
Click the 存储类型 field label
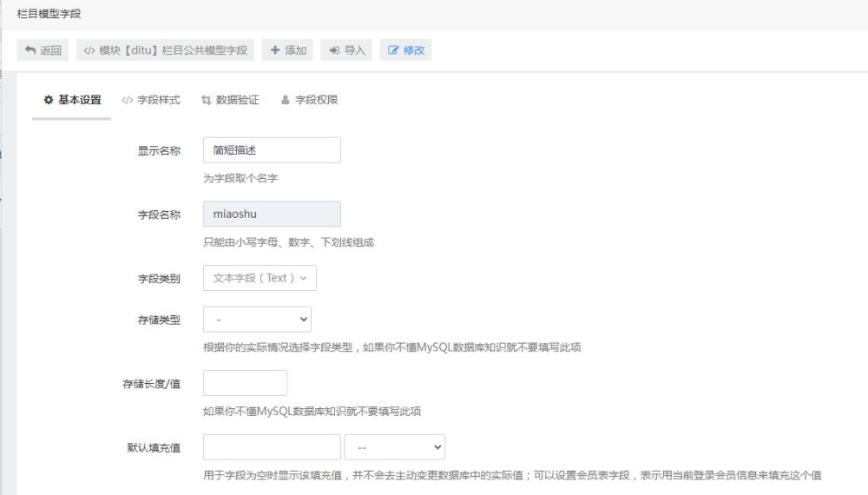click(160, 320)
